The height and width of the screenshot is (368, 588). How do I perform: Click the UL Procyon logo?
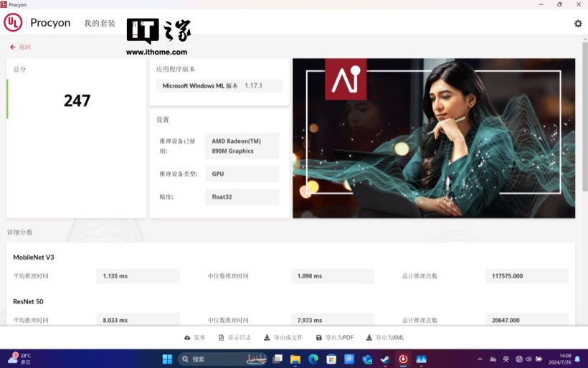pos(38,23)
